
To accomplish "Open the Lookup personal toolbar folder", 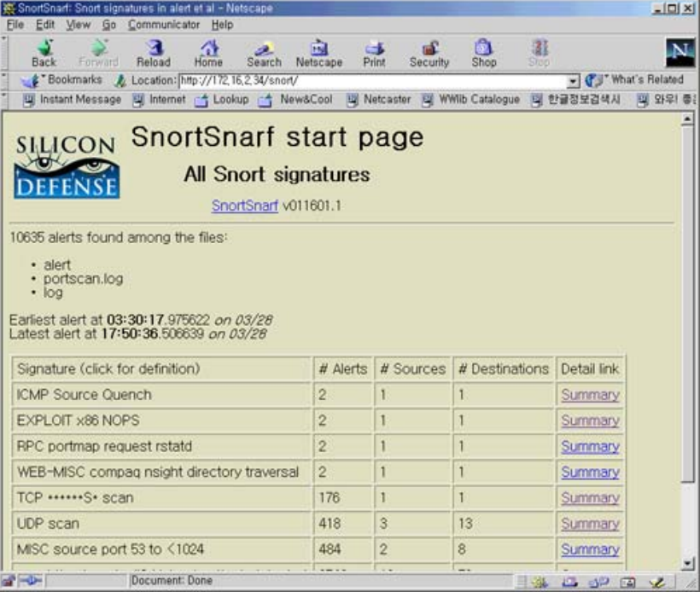I will click(222, 100).
